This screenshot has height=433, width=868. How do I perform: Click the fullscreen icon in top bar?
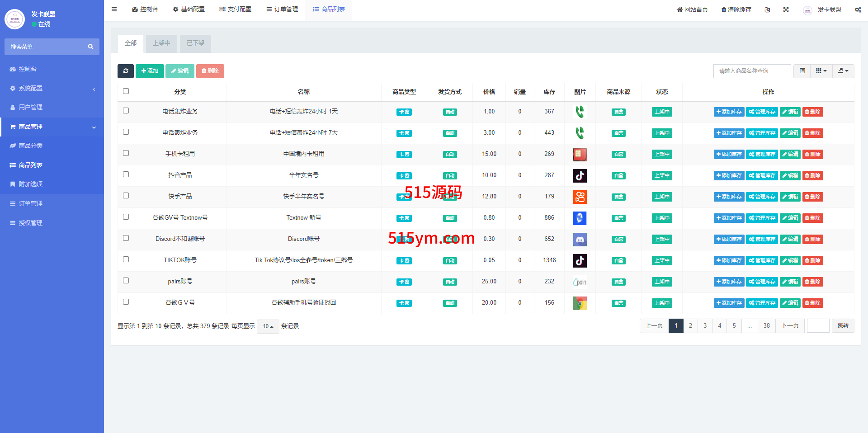point(786,9)
